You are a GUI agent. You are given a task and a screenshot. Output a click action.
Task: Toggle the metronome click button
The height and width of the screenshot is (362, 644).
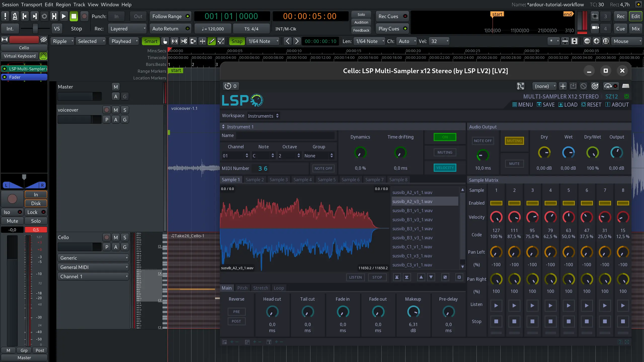(15, 16)
